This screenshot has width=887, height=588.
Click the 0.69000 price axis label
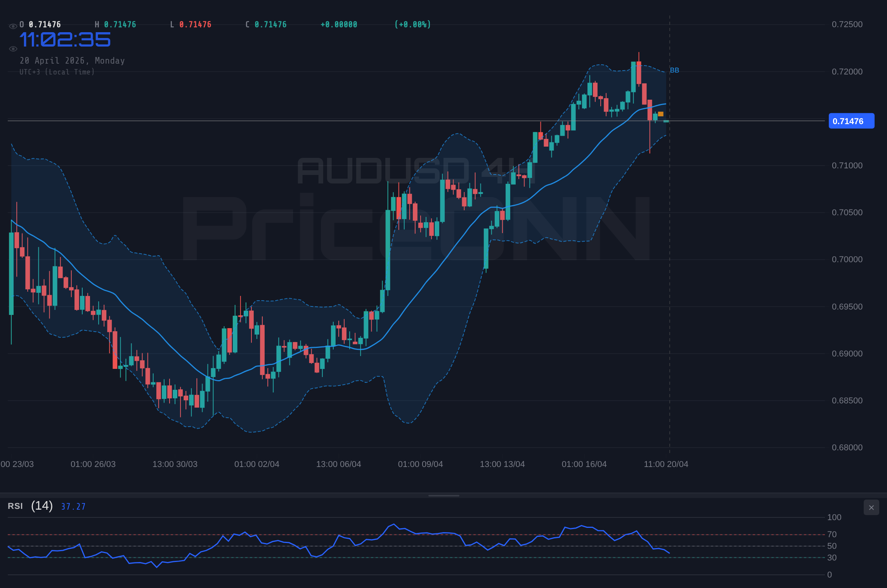pyautogui.click(x=847, y=354)
